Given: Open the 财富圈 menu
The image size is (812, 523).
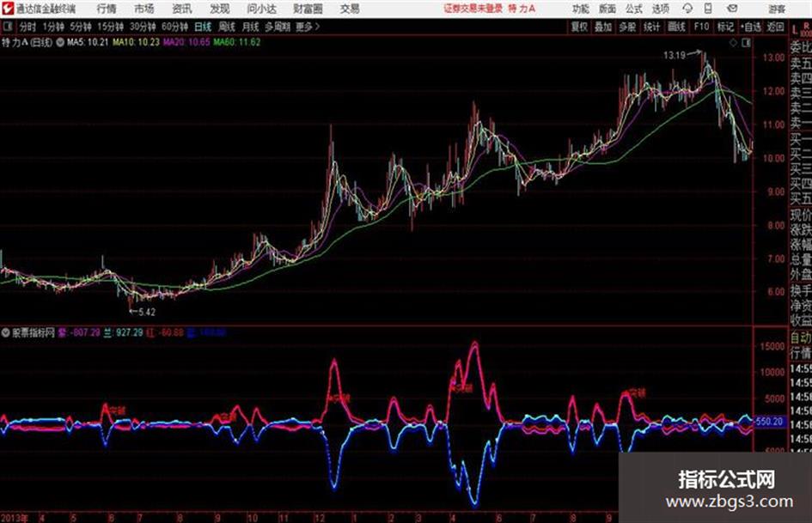Looking at the screenshot, I should [308, 9].
